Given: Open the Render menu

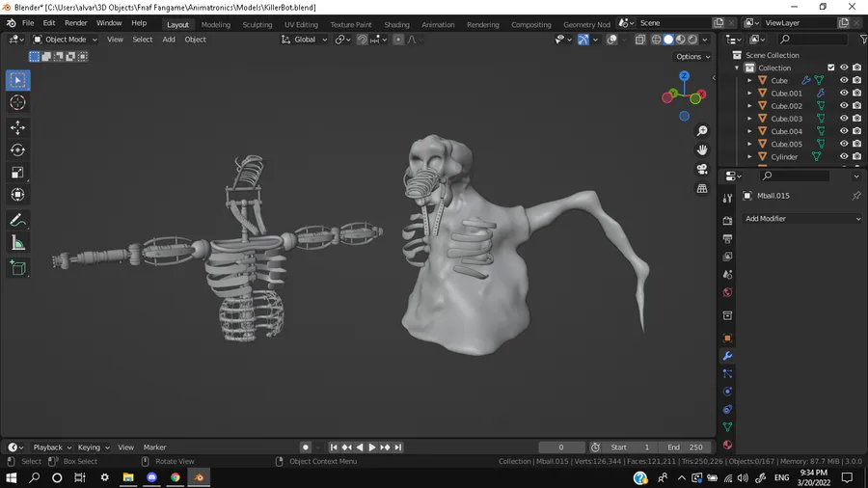Looking at the screenshot, I should pos(75,22).
